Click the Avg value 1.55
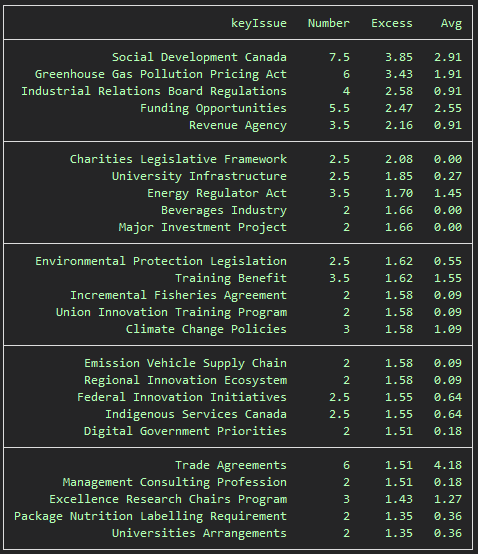 (x=448, y=278)
